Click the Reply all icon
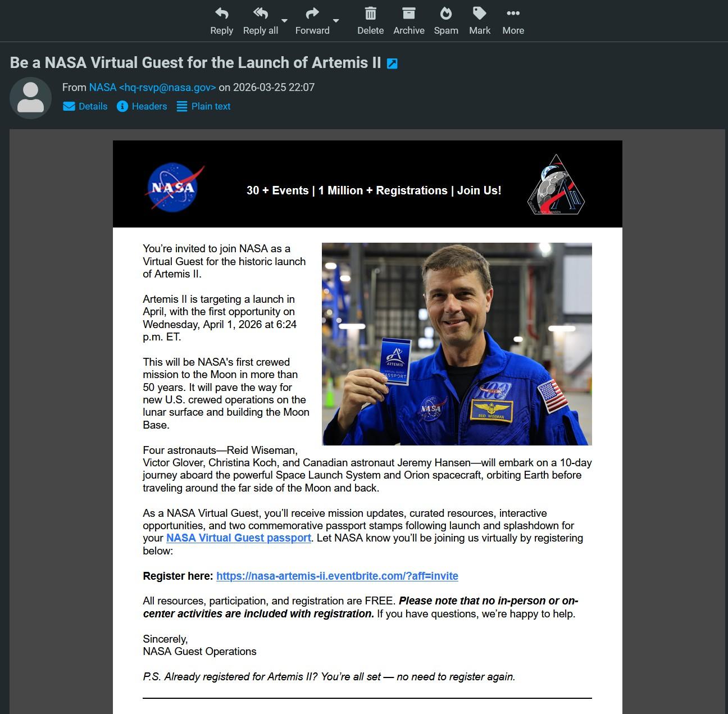Viewport: 728px width, 714px height. (x=260, y=14)
